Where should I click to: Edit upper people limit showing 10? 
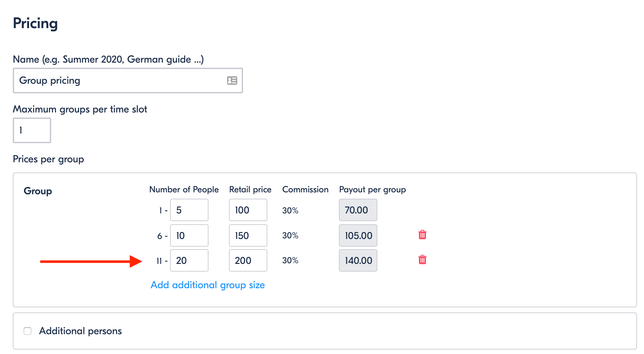189,235
